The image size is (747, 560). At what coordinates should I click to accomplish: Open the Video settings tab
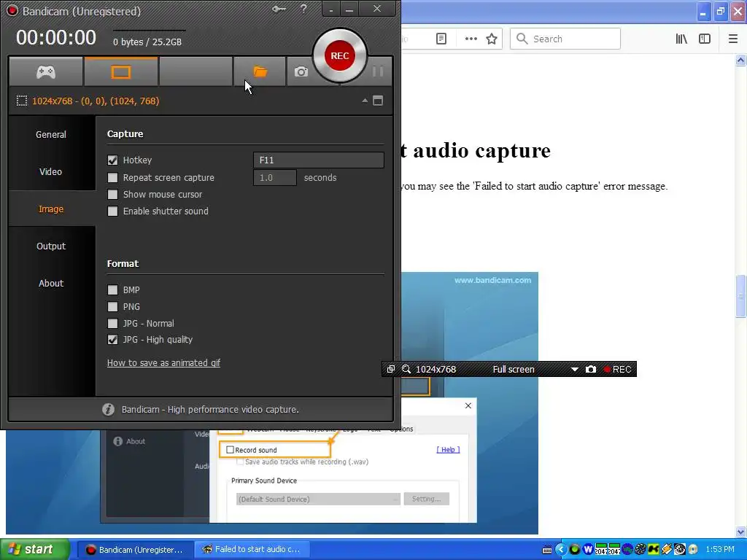click(x=51, y=171)
